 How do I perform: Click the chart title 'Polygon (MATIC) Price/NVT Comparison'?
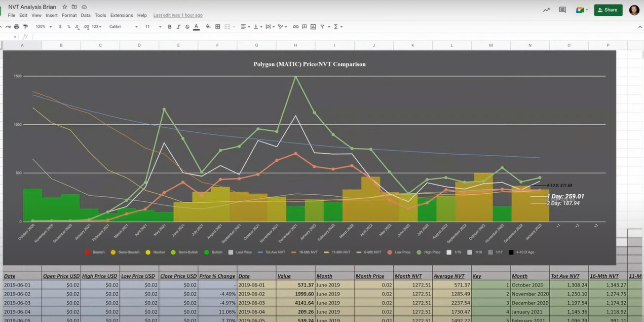[x=310, y=64]
